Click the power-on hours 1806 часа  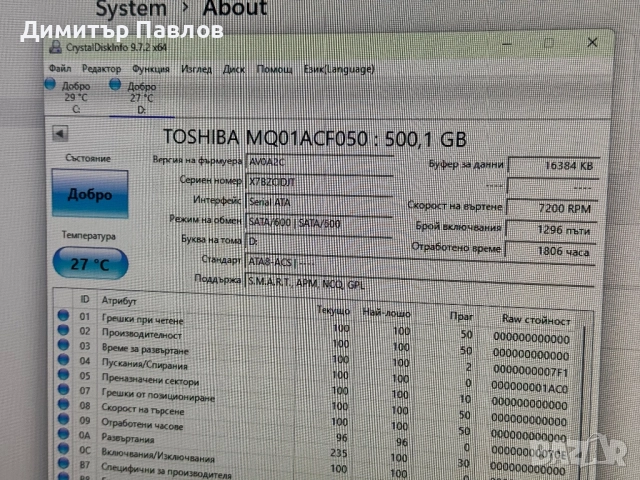coord(551,251)
